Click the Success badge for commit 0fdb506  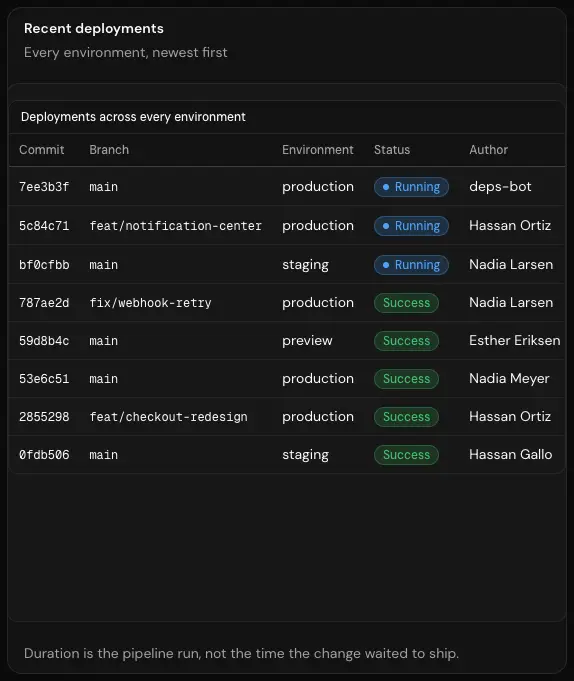click(x=406, y=455)
